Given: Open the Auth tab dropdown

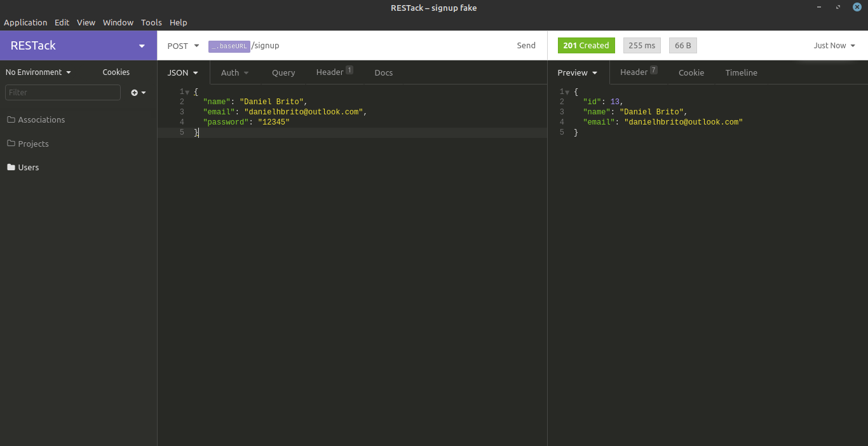Looking at the screenshot, I should pyautogui.click(x=234, y=73).
